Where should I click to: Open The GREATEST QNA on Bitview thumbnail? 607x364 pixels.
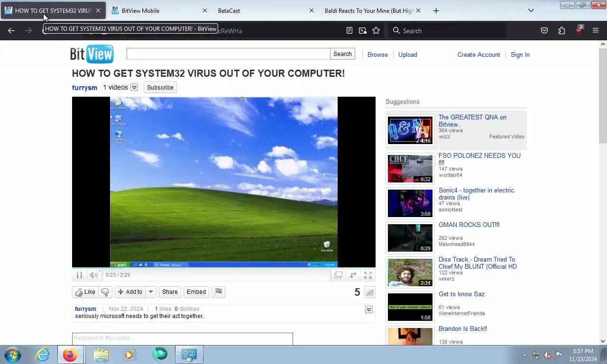[x=410, y=130]
